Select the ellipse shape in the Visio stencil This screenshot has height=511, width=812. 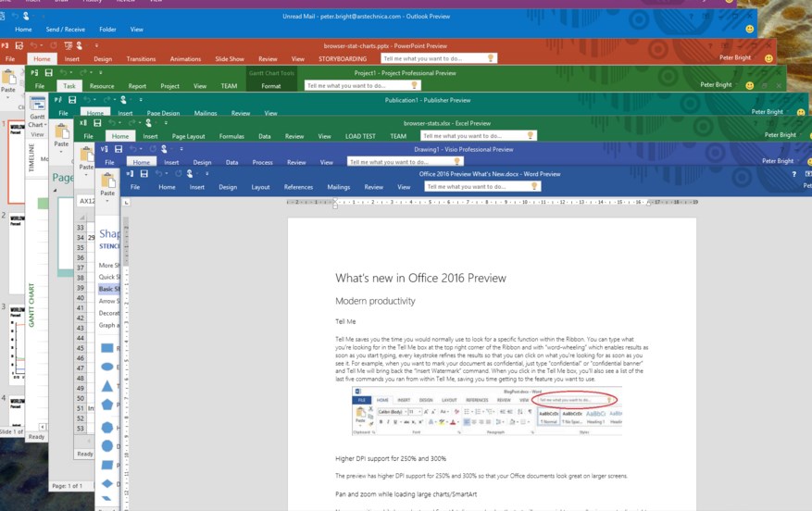(x=107, y=368)
